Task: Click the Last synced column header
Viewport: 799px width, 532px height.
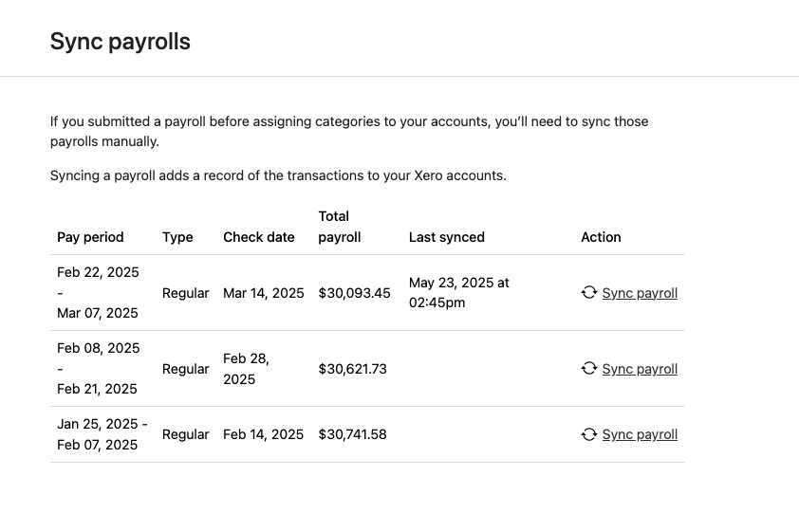Action: point(446,237)
